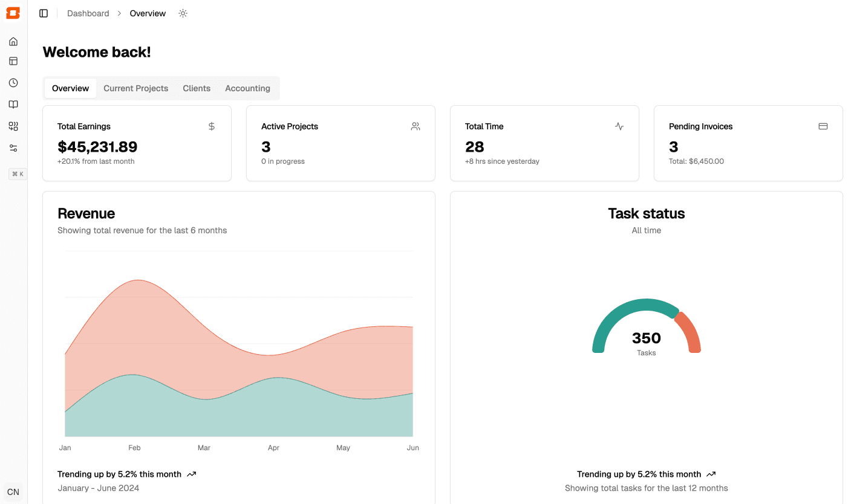Click '+8 hrs since yesterday' text
Screen dimensions: 854x504
pyautogui.click(x=502, y=161)
